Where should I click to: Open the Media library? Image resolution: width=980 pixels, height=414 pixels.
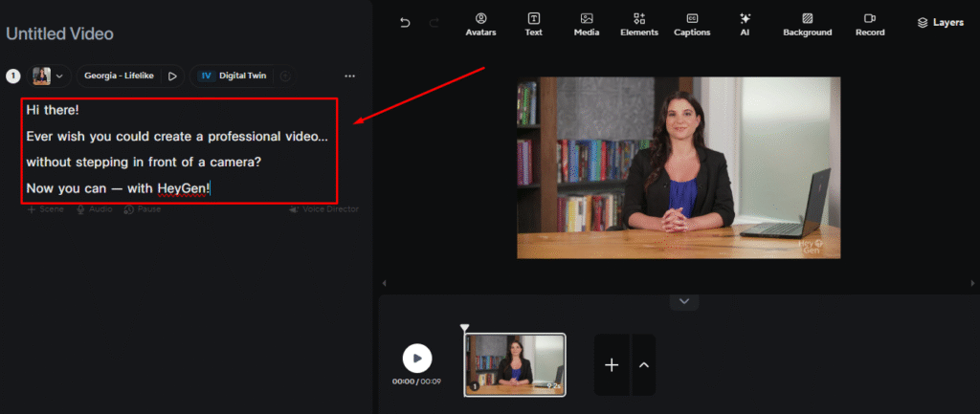587,23
